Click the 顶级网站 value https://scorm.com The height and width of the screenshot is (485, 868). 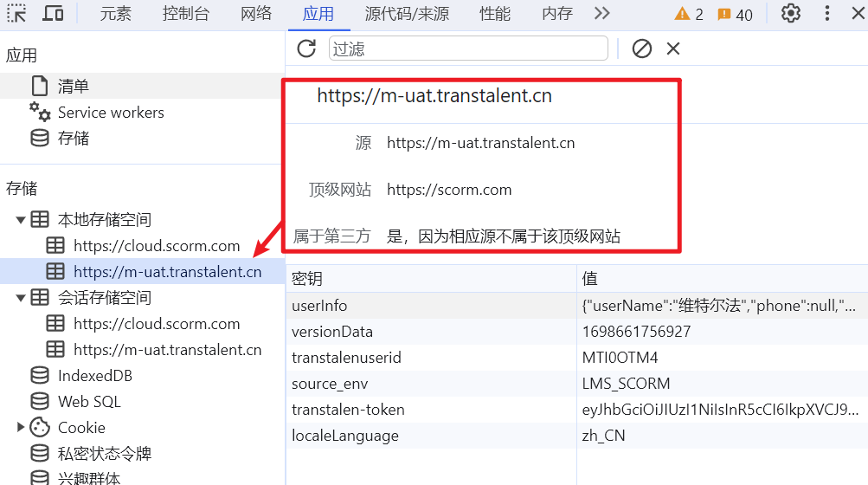449,190
